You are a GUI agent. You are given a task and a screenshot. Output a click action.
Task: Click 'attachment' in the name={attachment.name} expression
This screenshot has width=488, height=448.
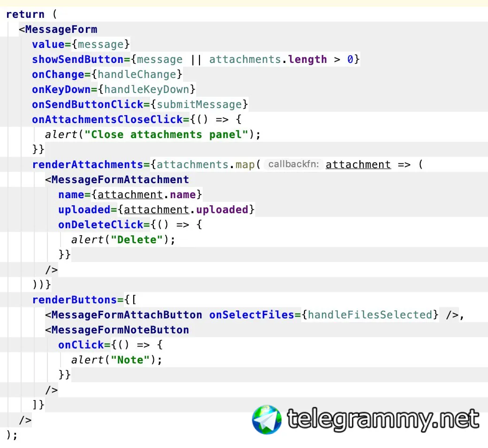pos(130,194)
